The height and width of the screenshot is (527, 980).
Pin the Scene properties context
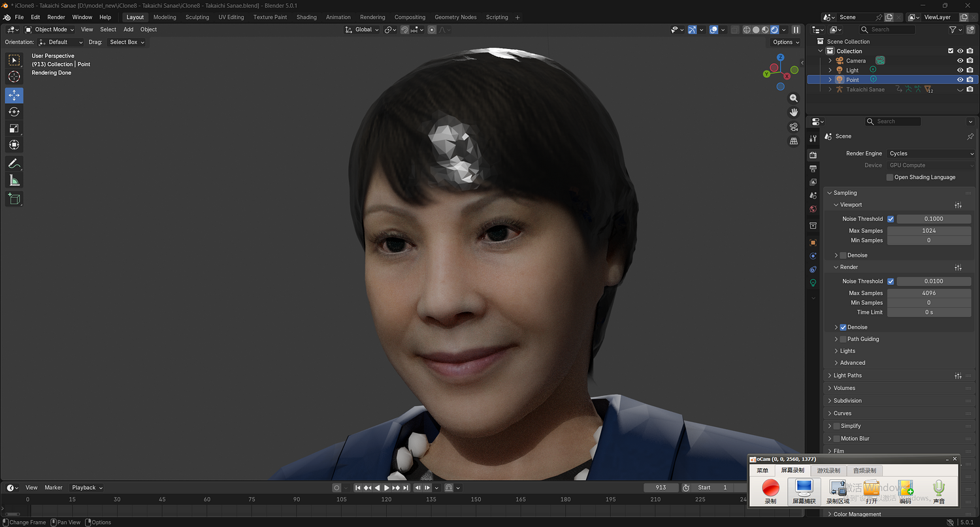pos(970,136)
